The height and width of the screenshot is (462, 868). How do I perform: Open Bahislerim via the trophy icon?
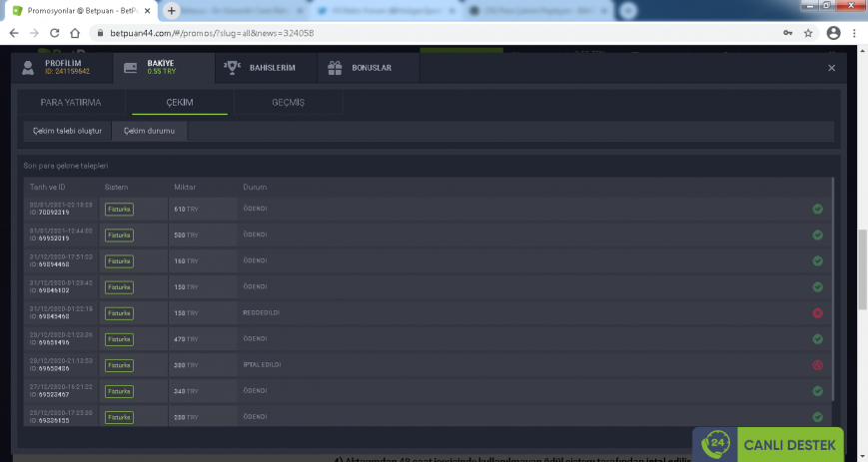click(x=232, y=68)
